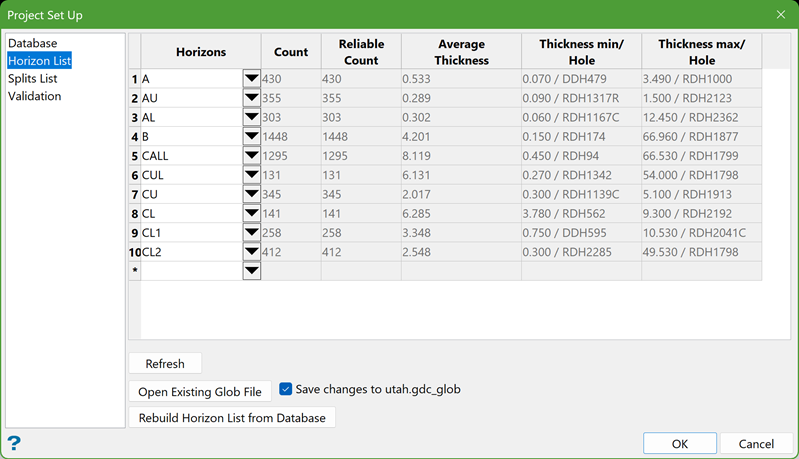
Task: Click average thickness value 0.533
Action: pyautogui.click(x=461, y=79)
